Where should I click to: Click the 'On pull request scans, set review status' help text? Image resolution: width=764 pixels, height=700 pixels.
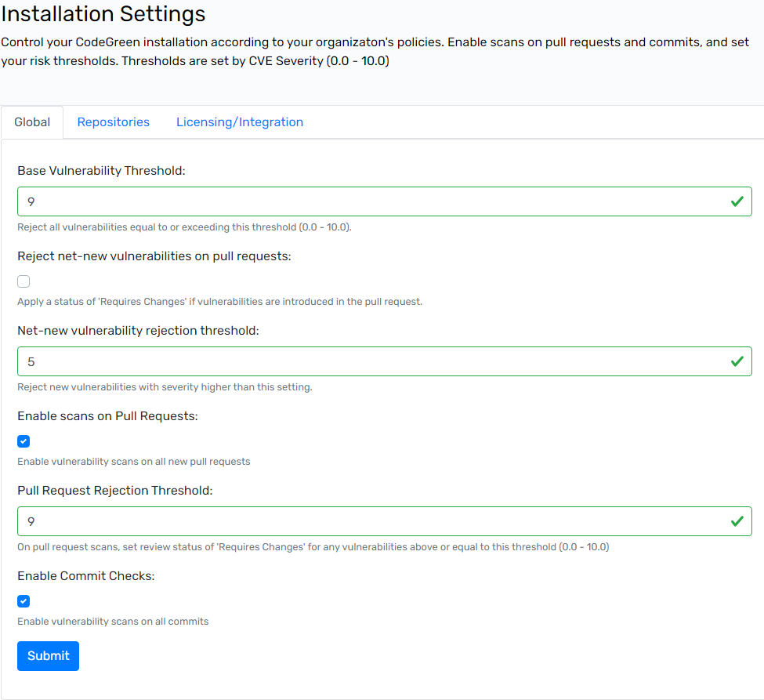click(x=313, y=547)
